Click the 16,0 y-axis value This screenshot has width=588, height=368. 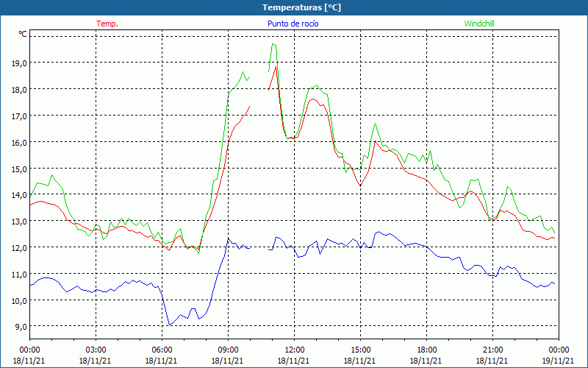tap(20, 143)
